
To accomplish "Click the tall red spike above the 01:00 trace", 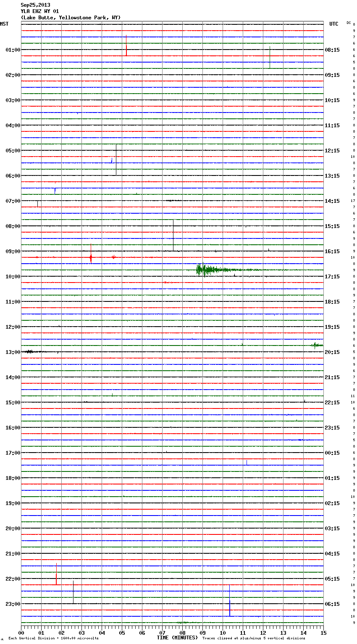I will 126,45.
